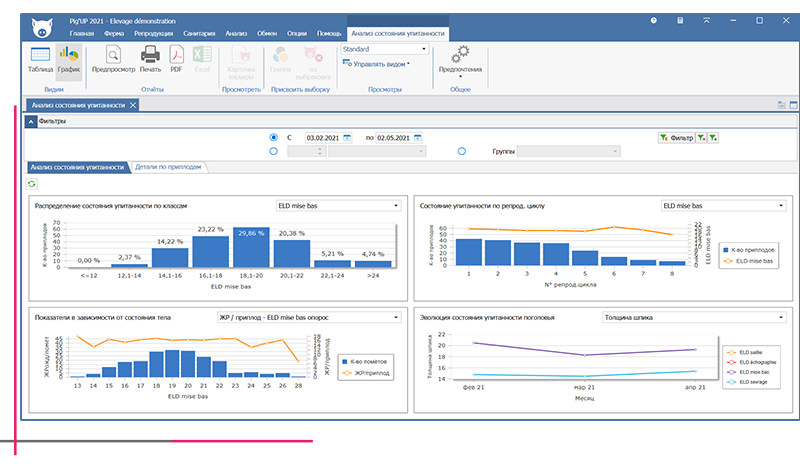Click green refresh icon above charts
Image resolution: width=800 pixels, height=472 pixels.
click(31, 184)
